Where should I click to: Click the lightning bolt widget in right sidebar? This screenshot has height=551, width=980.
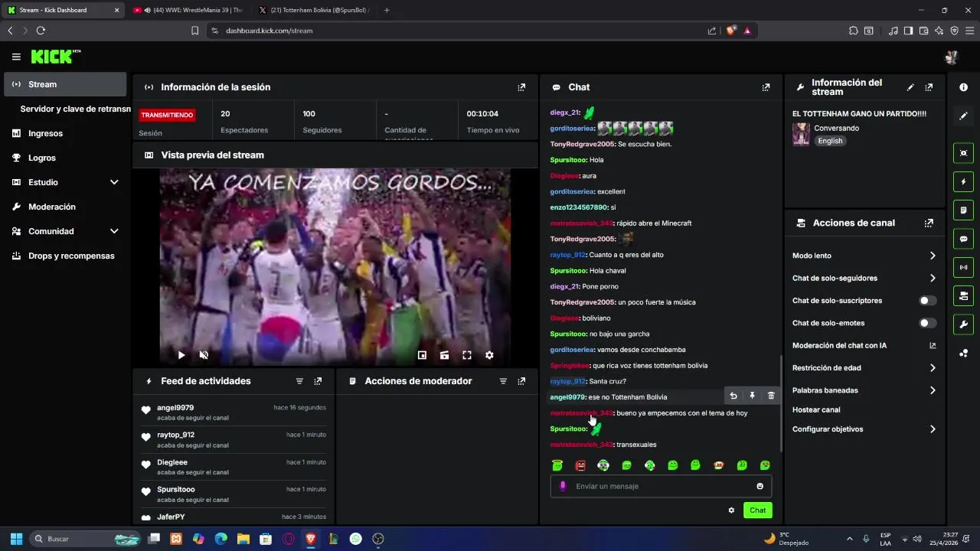(963, 182)
